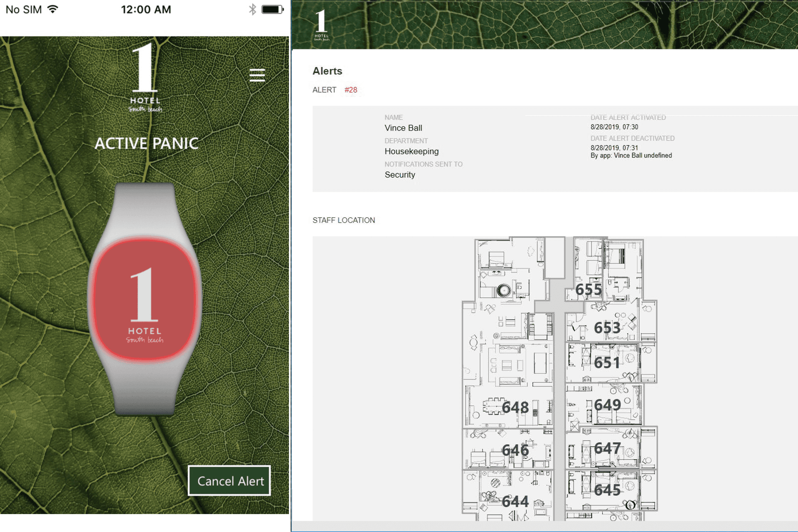Select room 648 on floor plan

515,407
